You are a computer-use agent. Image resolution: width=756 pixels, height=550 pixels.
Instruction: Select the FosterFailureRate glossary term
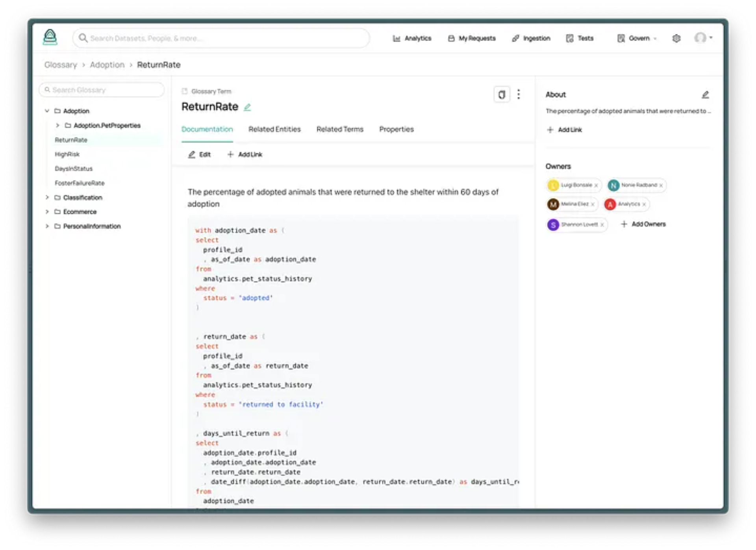(x=80, y=183)
